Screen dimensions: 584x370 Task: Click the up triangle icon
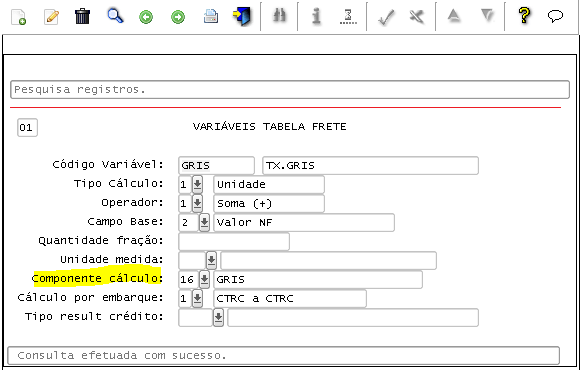(x=454, y=15)
